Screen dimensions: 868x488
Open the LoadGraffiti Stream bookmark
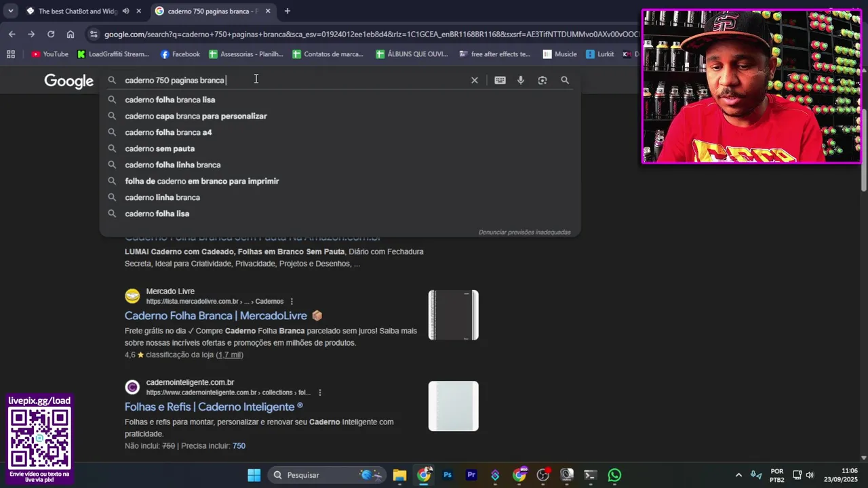point(113,54)
